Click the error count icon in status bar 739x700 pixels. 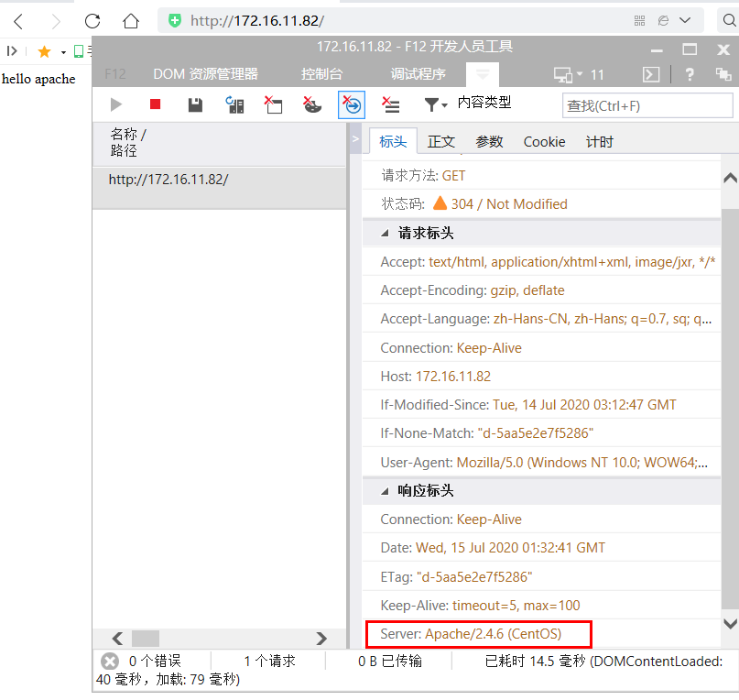point(110,661)
